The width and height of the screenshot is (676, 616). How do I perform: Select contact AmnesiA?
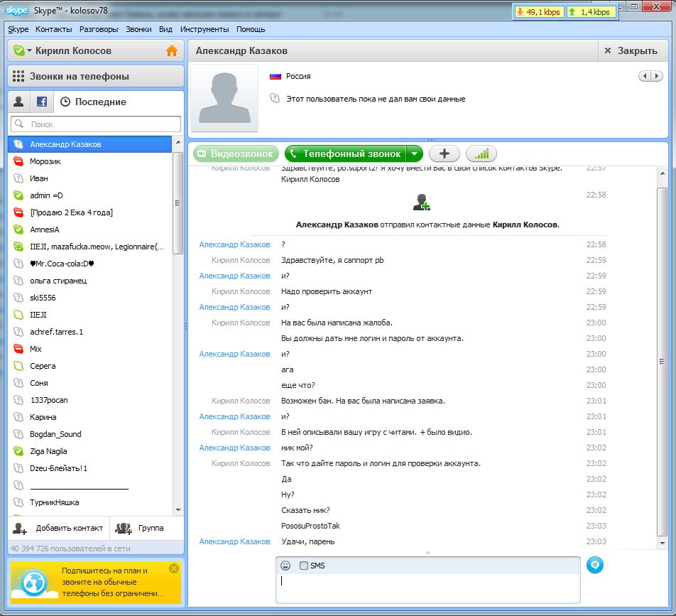pos(89,229)
